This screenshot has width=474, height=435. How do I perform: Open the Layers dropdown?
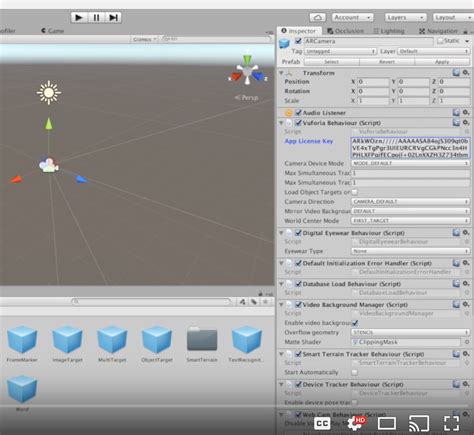(x=406, y=17)
